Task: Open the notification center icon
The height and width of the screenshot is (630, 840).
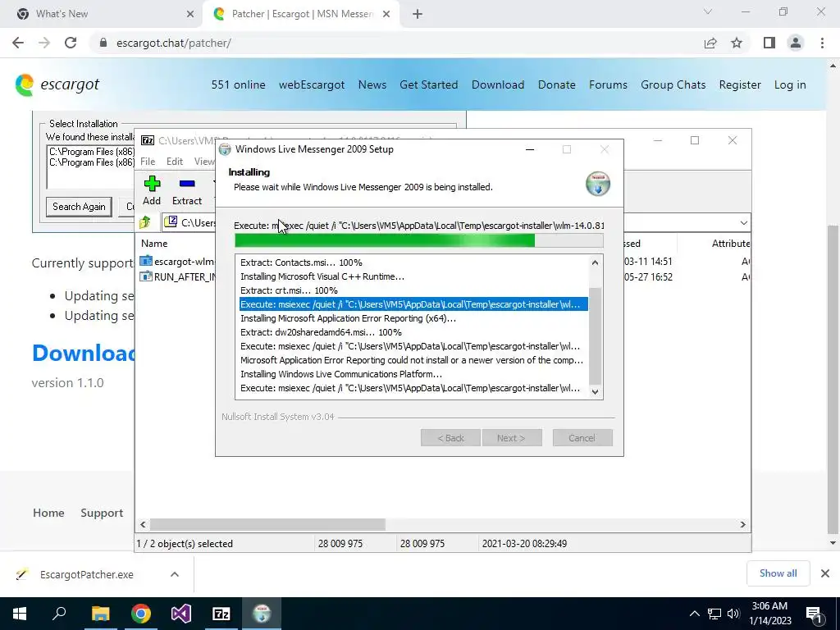Action: tap(814, 614)
